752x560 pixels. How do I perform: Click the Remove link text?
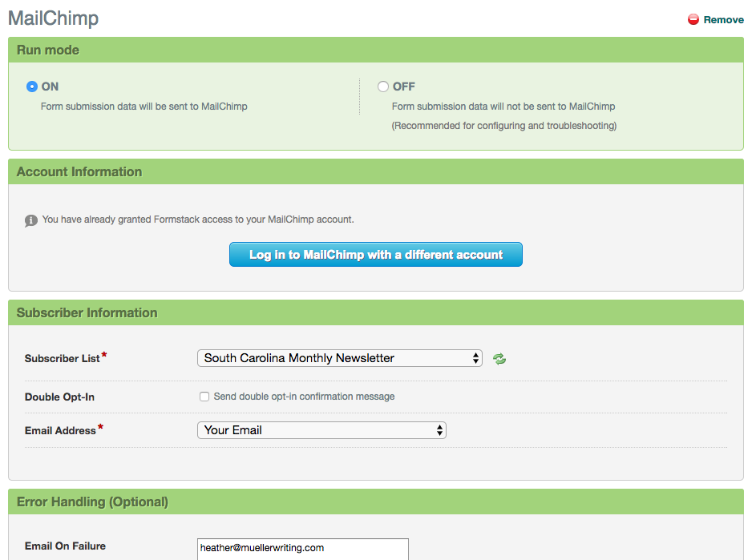pyautogui.click(x=723, y=20)
